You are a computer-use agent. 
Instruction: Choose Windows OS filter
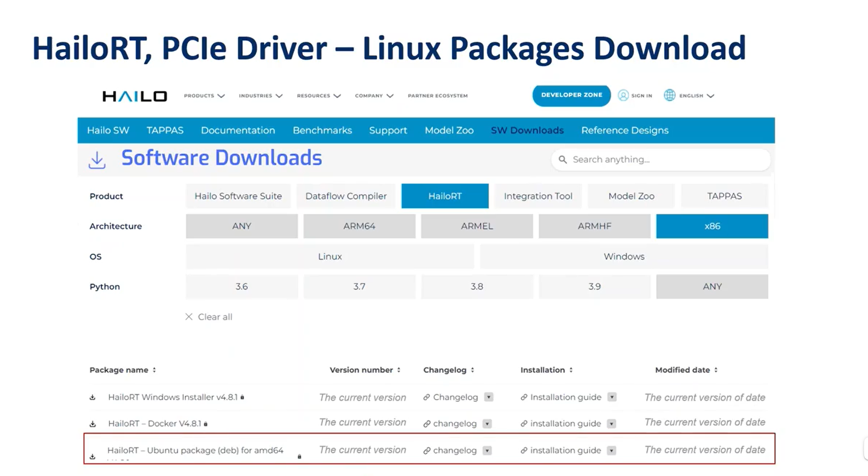tap(624, 256)
